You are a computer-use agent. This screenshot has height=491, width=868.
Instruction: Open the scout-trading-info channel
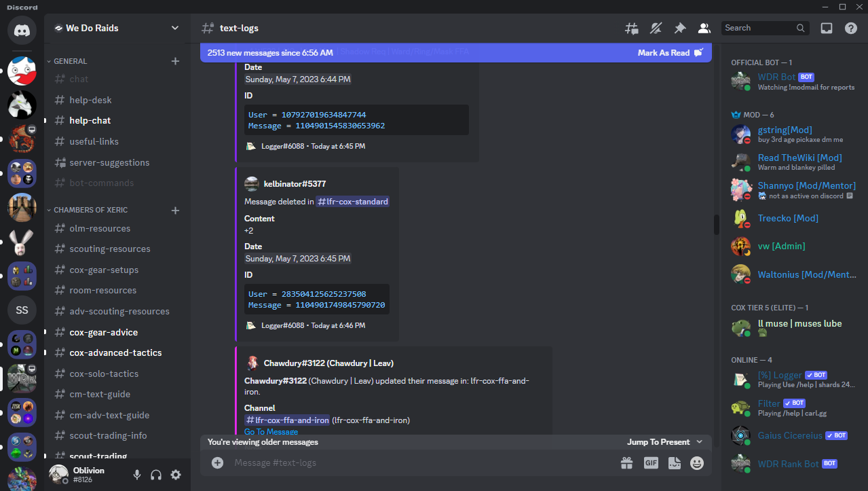[x=117, y=435]
